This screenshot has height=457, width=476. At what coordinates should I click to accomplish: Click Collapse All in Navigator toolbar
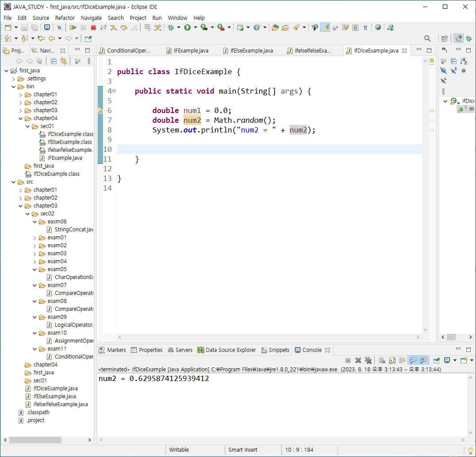point(54,61)
